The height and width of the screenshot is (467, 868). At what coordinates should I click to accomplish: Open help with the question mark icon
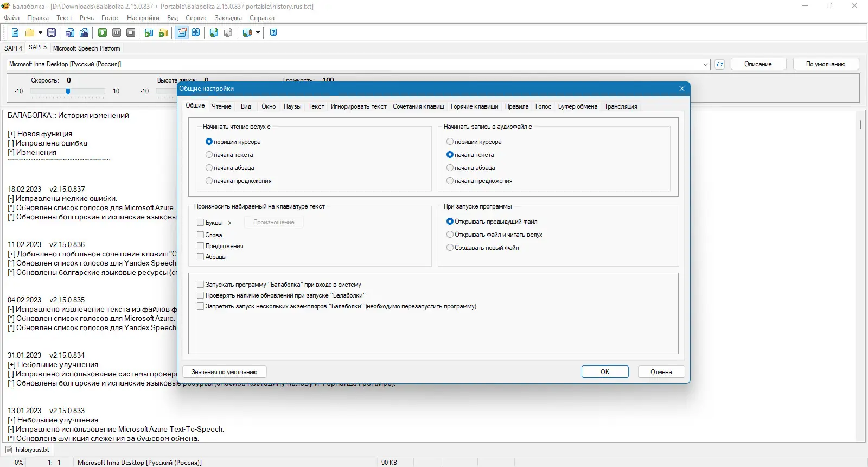click(273, 33)
